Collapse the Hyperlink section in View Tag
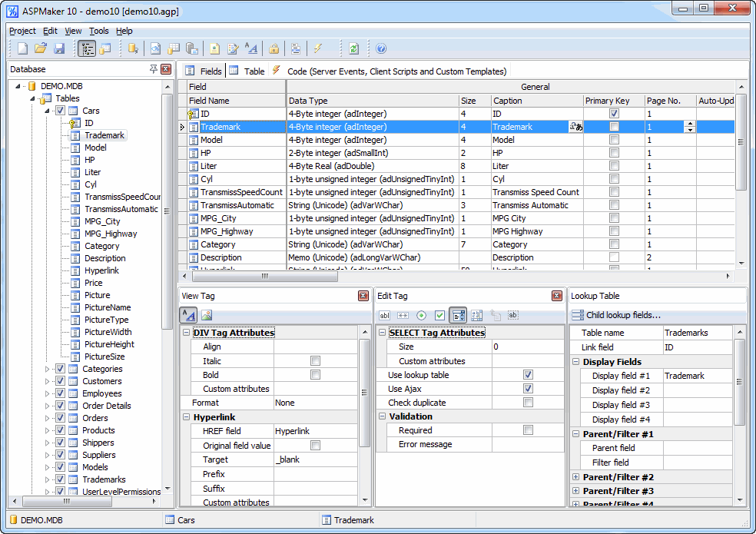Screen dimensions: 756x534 coord(187,416)
